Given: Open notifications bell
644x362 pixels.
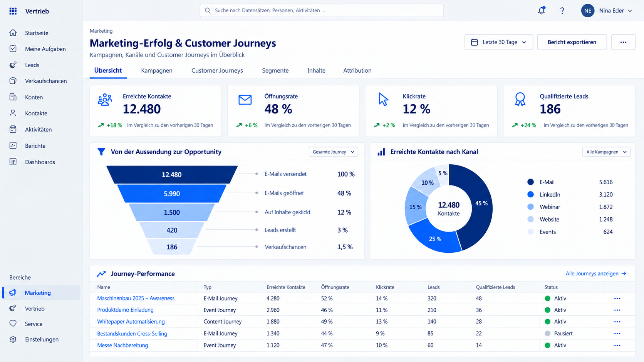Looking at the screenshot, I should click(x=542, y=11).
